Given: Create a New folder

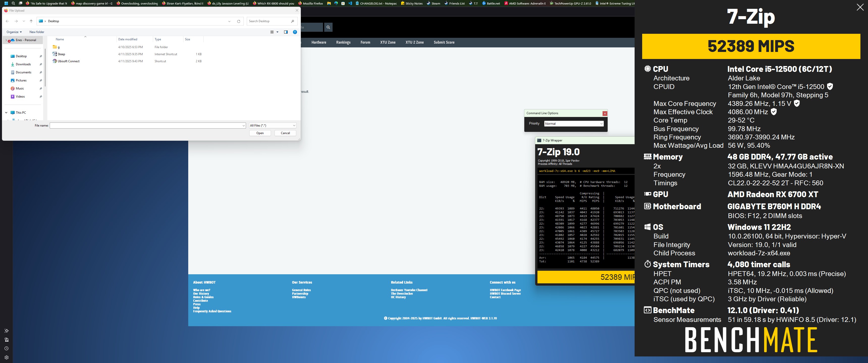Looking at the screenshot, I should pos(37,32).
